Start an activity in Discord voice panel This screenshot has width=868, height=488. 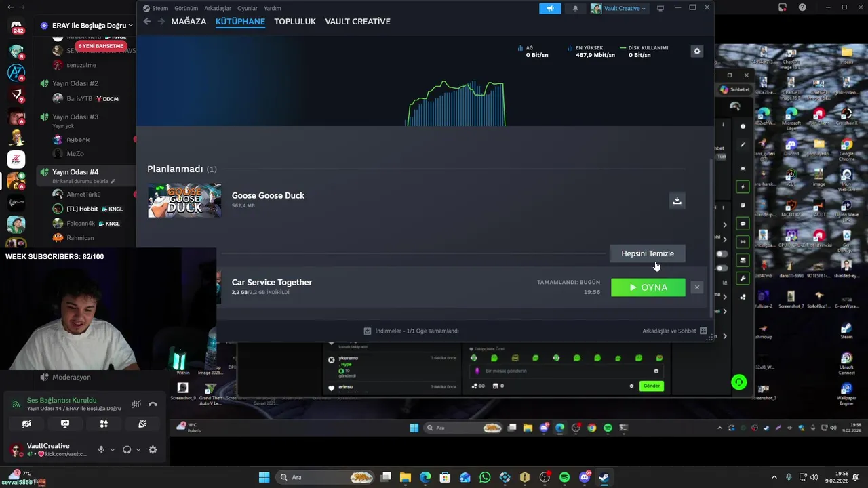coord(104,424)
